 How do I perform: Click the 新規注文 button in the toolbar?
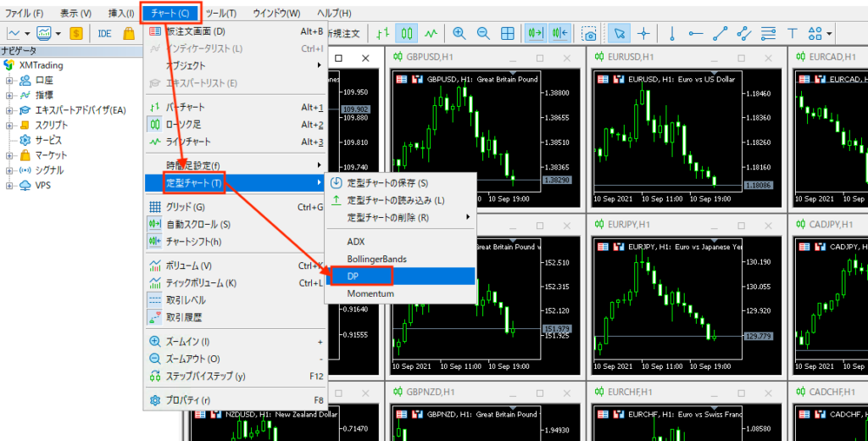point(343,34)
